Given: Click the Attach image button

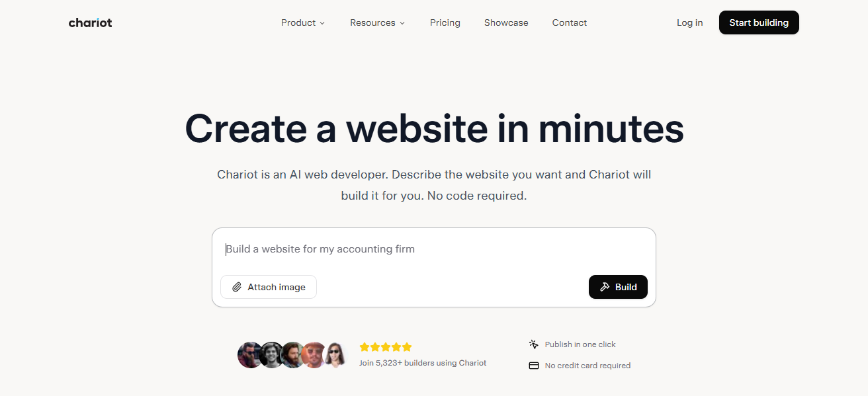Looking at the screenshot, I should 269,287.
